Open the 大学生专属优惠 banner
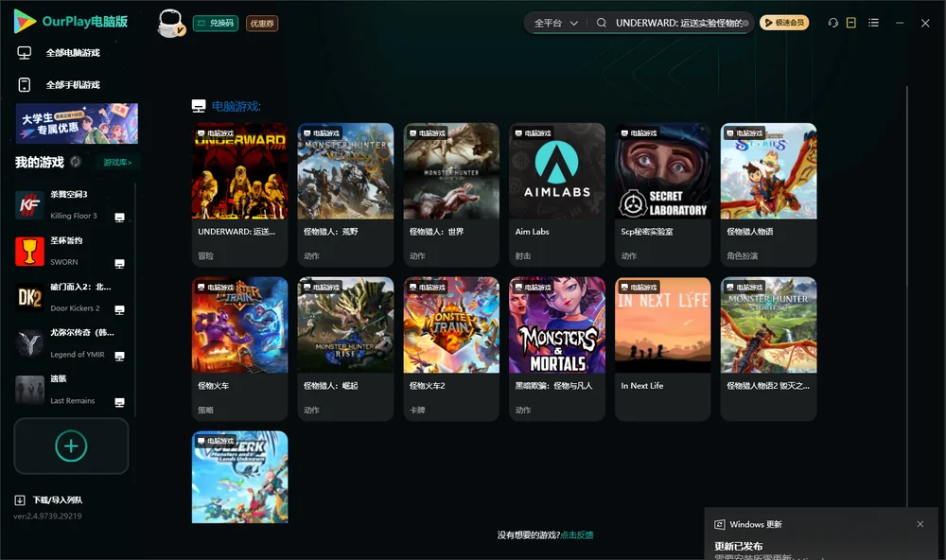This screenshot has height=560, width=946. 77,124
